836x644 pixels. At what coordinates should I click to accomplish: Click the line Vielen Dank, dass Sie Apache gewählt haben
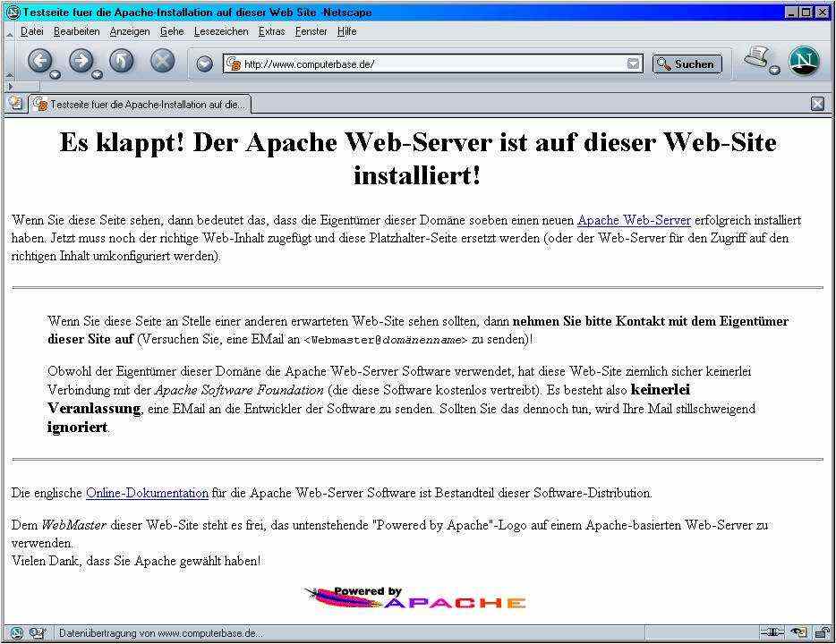(136, 561)
